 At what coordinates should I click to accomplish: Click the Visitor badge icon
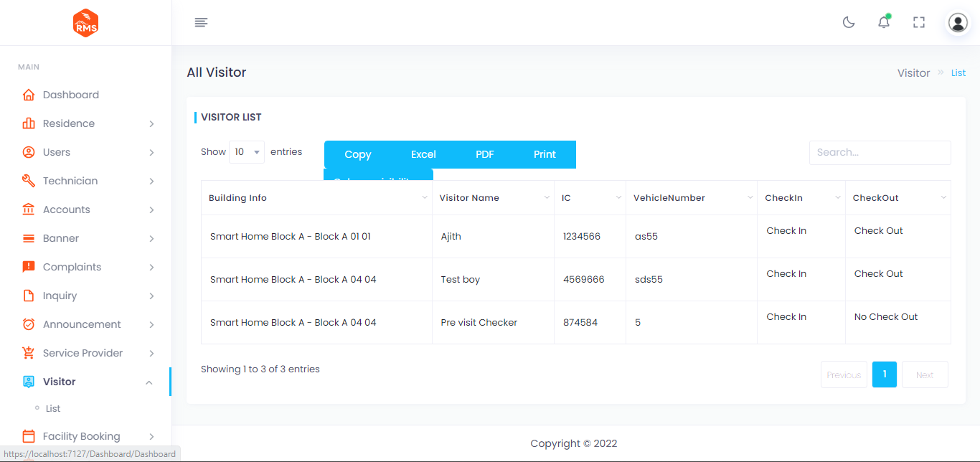click(x=29, y=382)
